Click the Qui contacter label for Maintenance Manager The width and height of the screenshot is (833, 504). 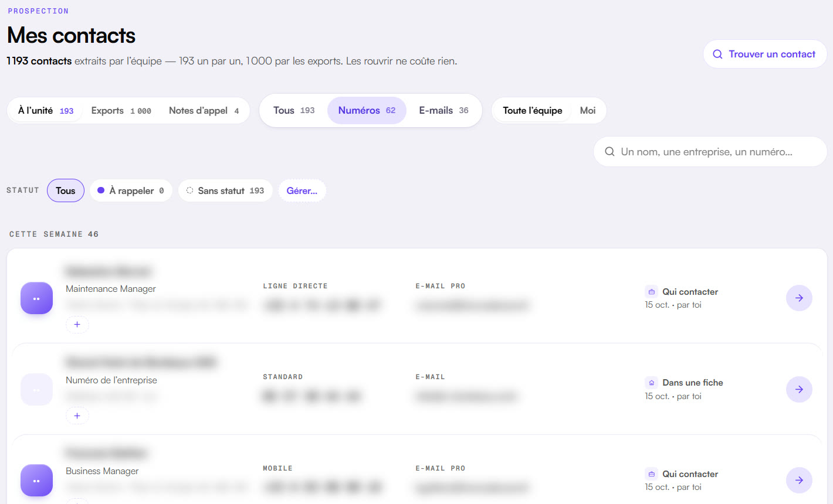point(690,292)
